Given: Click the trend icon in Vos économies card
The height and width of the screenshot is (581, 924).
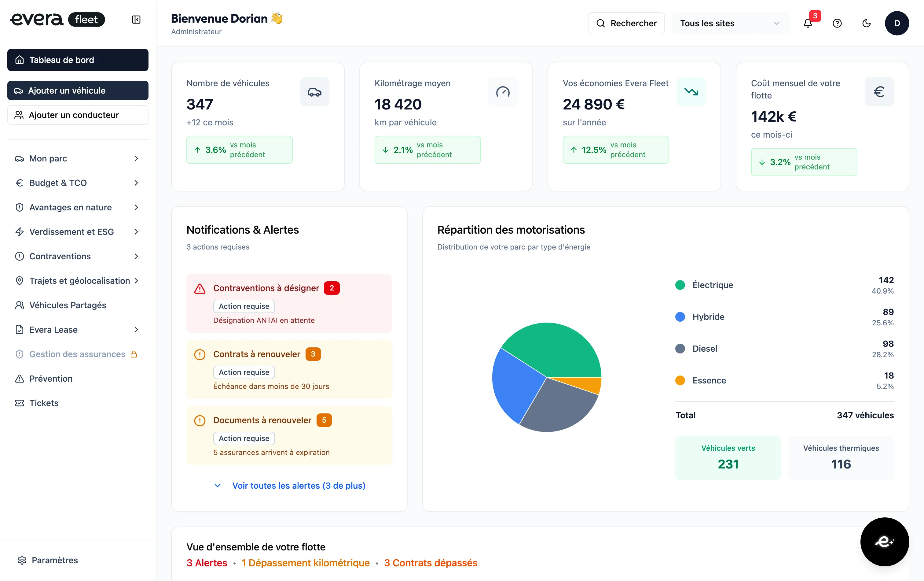Looking at the screenshot, I should point(691,92).
